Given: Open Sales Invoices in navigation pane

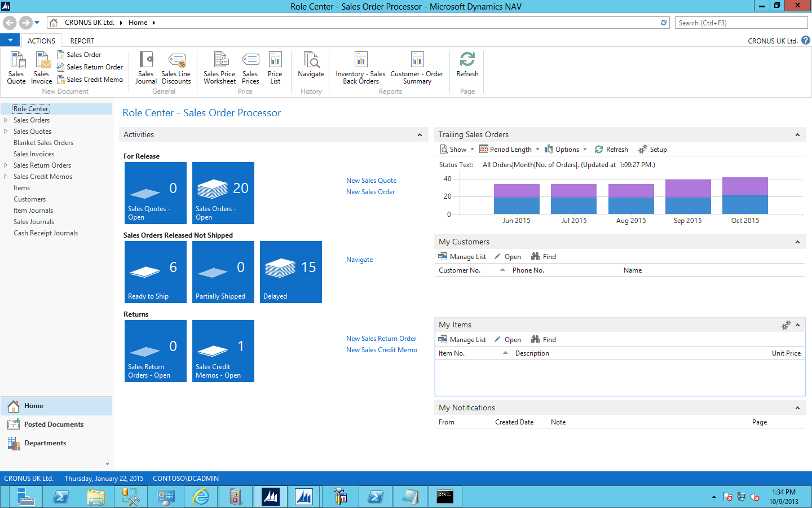Looking at the screenshot, I should click(x=34, y=154).
